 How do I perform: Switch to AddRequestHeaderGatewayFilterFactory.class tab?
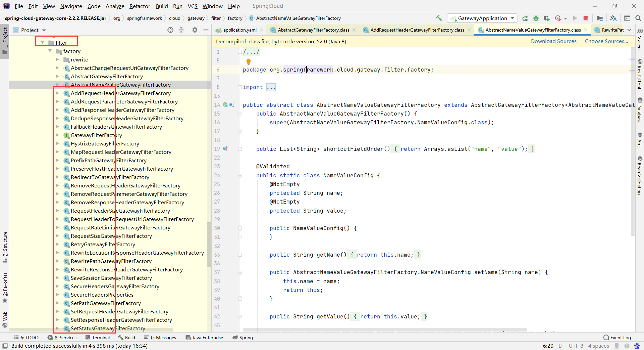pyautogui.click(x=417, y=30)
